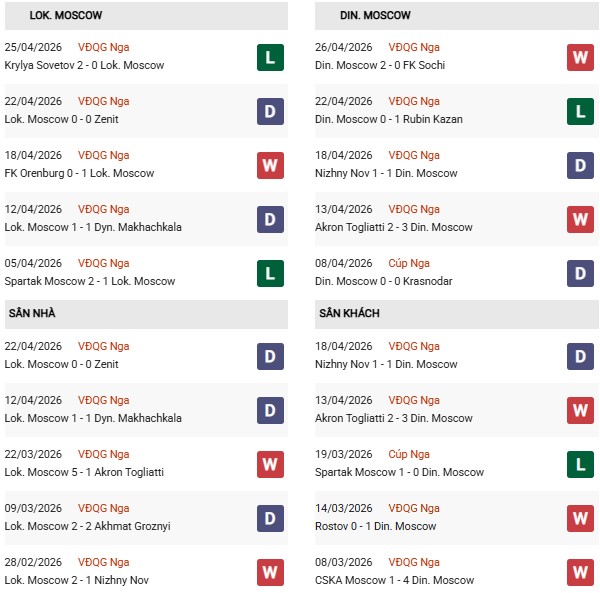Click the D badge for Akhmat Groznyi match
Viewport: 600px width, 593px height.
point(270,518)
